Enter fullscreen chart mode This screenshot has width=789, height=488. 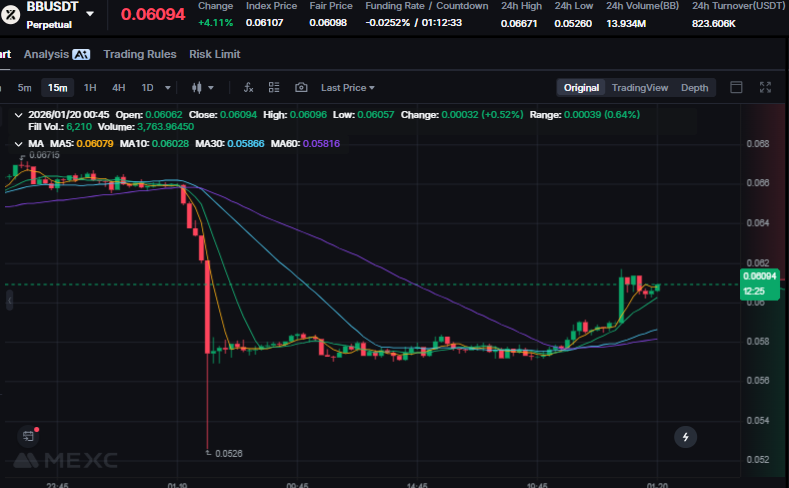[x=765, y=88]
